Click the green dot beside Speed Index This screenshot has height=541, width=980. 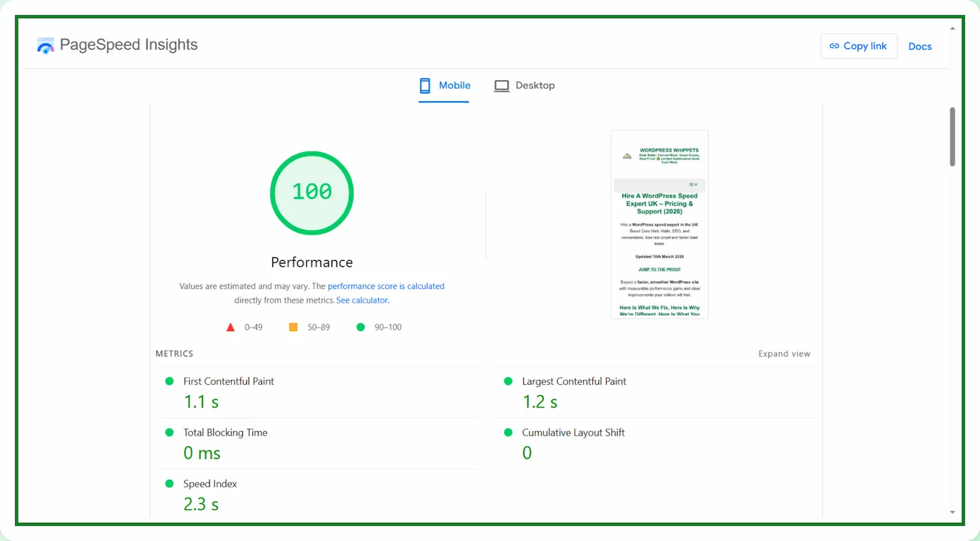click(x=169, y=484)
